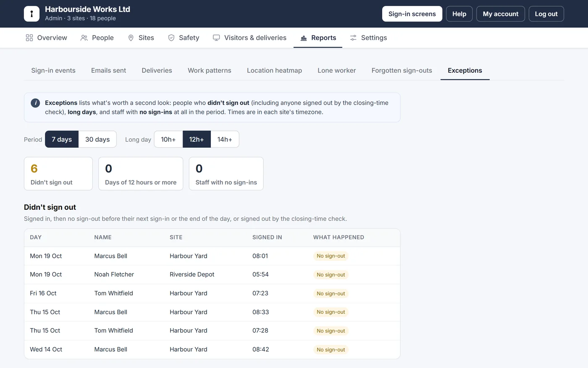Click the 08:42 signed-in time
588x368 pixels.
pyautogui.click(x=261, y=349)
